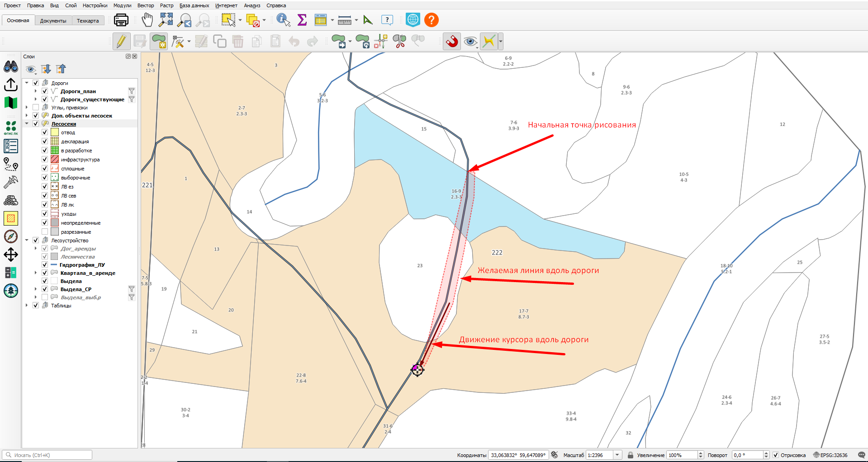This screenshot has width=868, height=462.
Task: Enable snapping with the red magnet icon
Action: coord(451,42)
